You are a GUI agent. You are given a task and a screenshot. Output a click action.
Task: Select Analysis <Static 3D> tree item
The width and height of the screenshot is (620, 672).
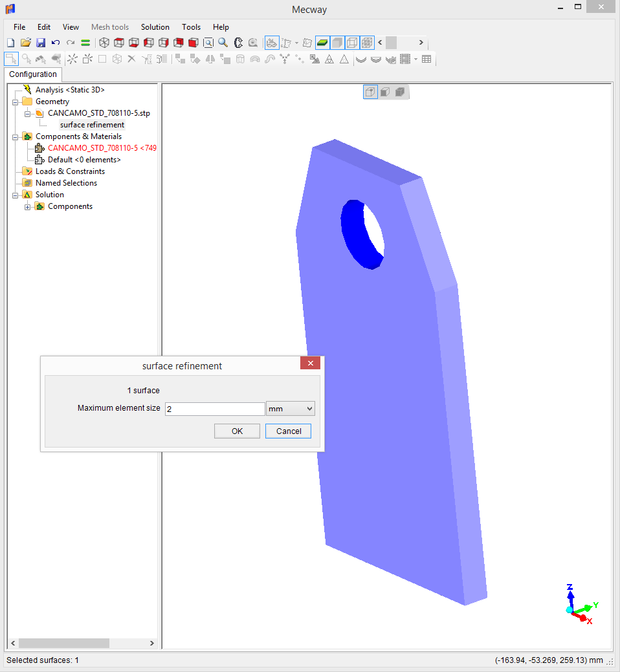pos(70,89)
